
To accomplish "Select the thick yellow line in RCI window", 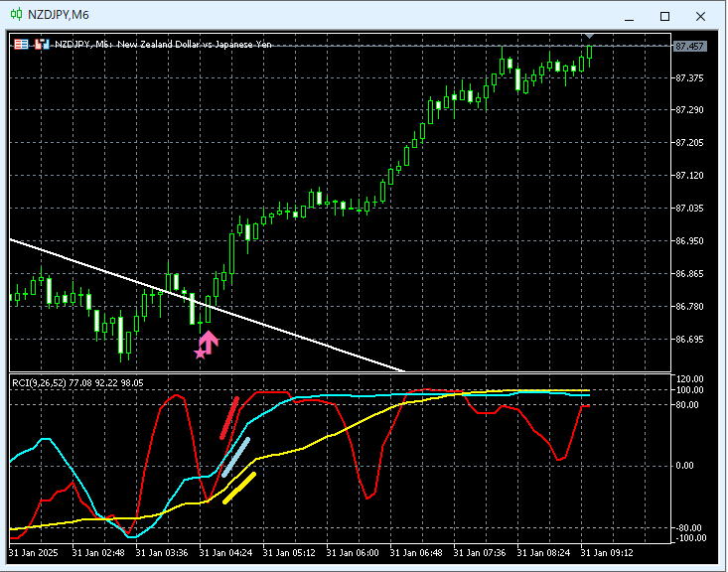I will point(239,488).
